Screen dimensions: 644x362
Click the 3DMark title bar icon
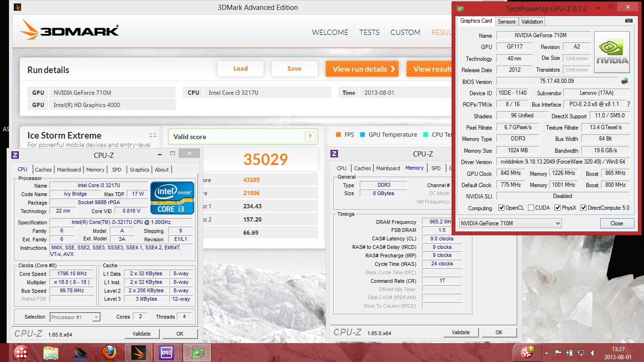coord(17,8)
